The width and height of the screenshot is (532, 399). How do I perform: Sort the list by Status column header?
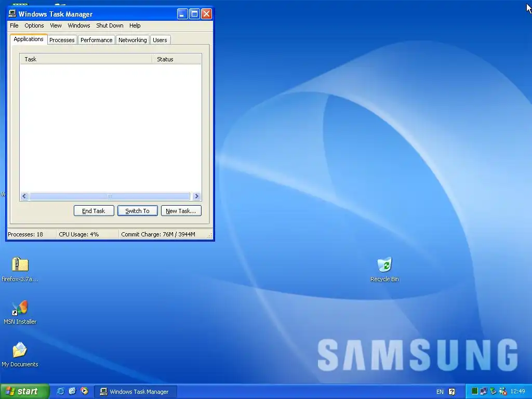[177, 59]
